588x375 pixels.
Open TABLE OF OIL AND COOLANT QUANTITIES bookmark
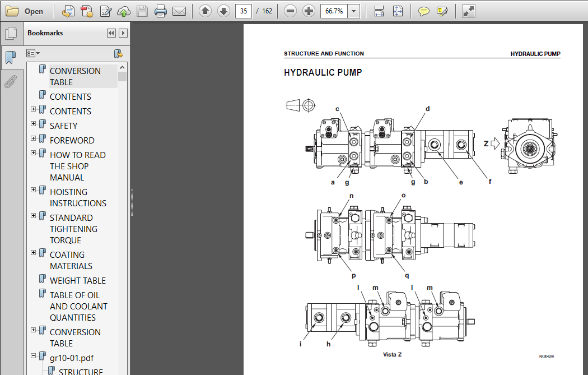(x=78, y=306)
